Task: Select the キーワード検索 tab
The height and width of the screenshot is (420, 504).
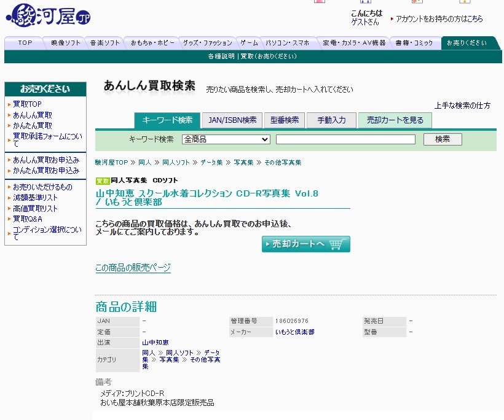Action: click(167, 120)
